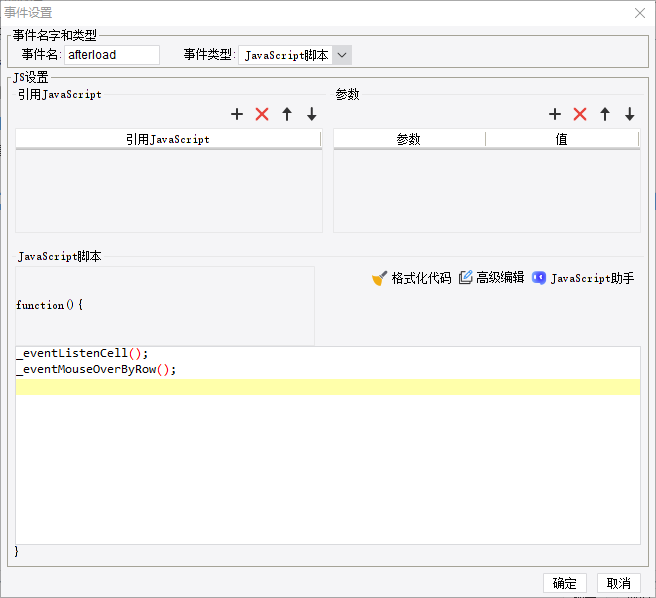The image size is (656, 598).
Task: Click the 引用JavaScript column header
Action: tap(168, 139)
